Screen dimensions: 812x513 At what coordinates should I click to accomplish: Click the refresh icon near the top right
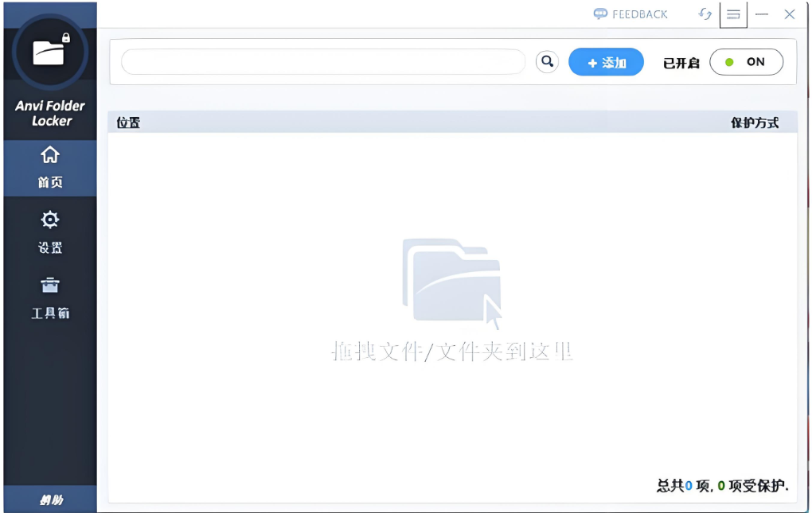704,14
